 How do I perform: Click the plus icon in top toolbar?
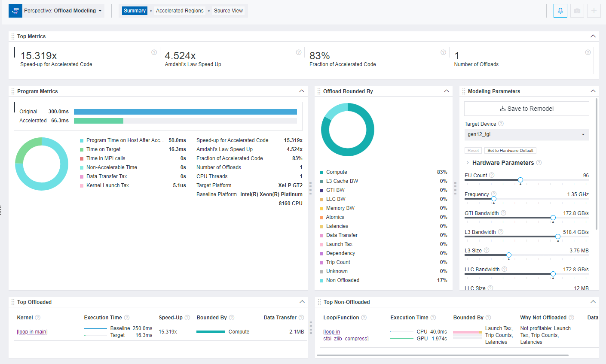point(594,11)
